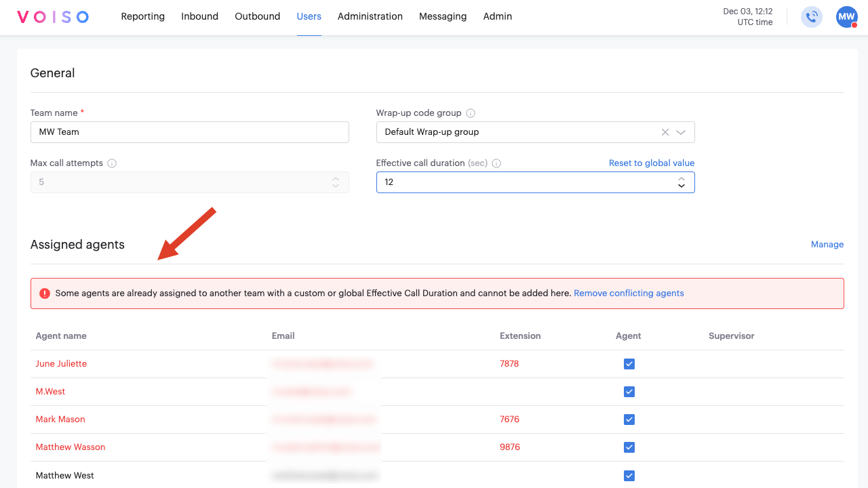Open the Administration menu
This screenshot has width=868, height=488.
pos(370,16)
